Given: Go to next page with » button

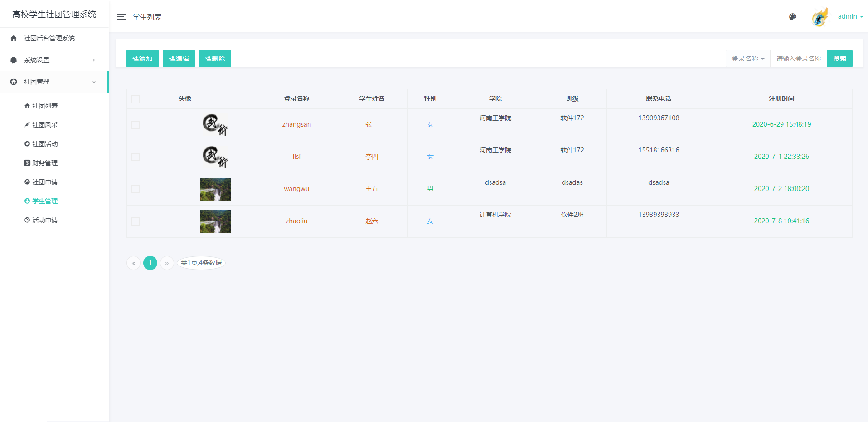Looking at the screenshot, I should click(167, 263).
